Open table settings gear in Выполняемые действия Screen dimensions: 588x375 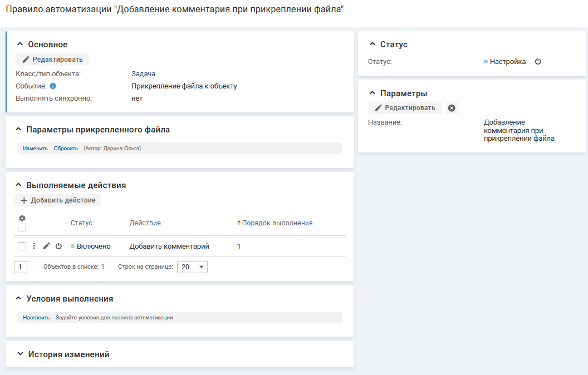click(22, 219)
